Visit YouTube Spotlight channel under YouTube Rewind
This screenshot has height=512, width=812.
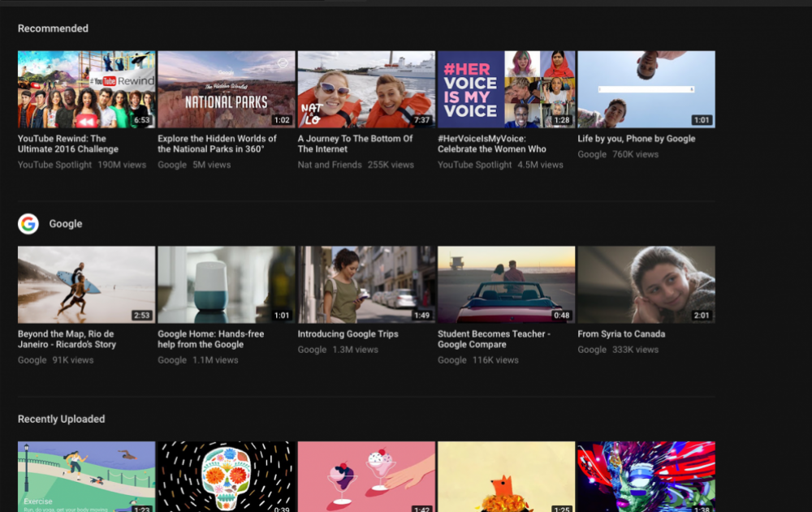54,165
